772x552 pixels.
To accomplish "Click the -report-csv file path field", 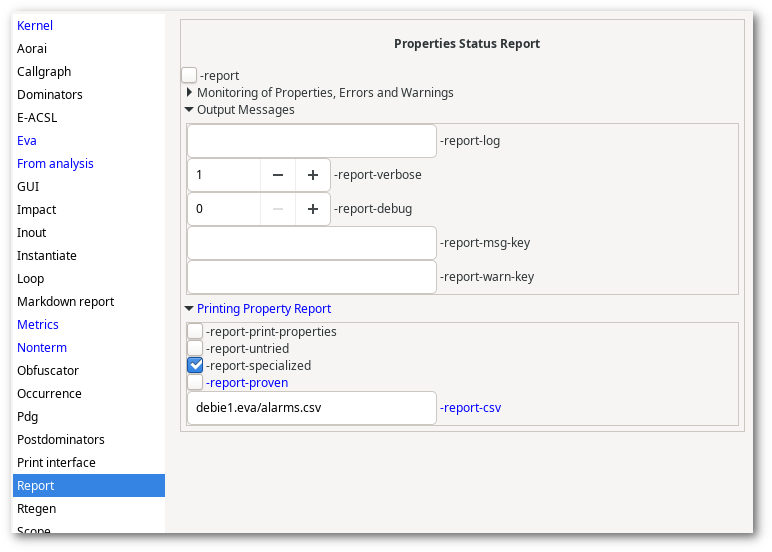I will (x=312, y=408).
